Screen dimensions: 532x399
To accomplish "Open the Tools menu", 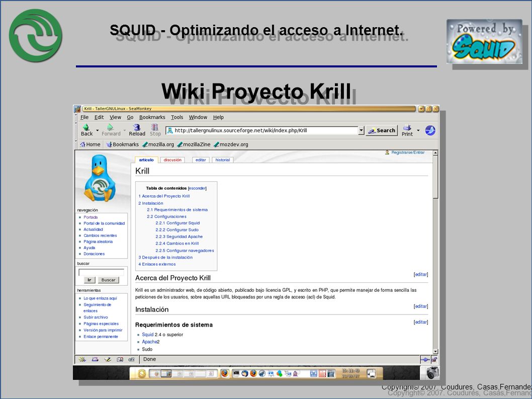I will coord(177,117).
